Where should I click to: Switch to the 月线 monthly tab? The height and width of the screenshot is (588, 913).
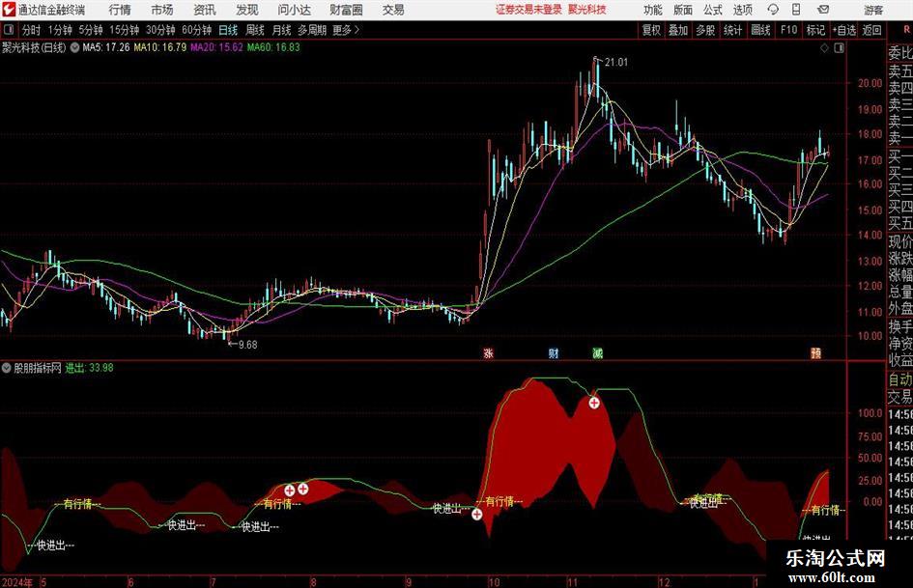[282, 30]
